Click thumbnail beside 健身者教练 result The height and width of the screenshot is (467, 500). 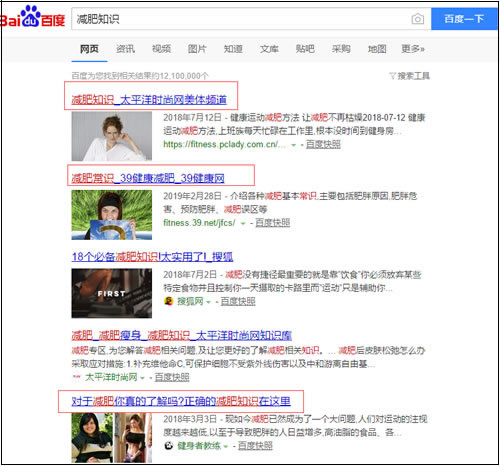pyautogui.click(x=112, y=438)
